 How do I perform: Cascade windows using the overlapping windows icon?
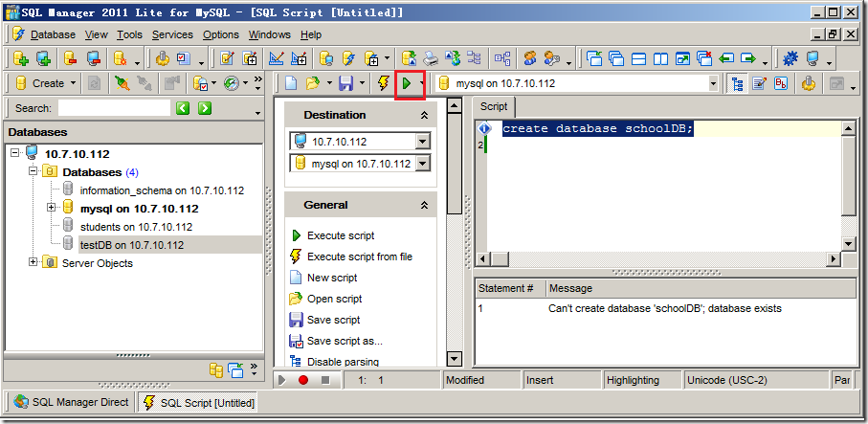click(616, 58)
